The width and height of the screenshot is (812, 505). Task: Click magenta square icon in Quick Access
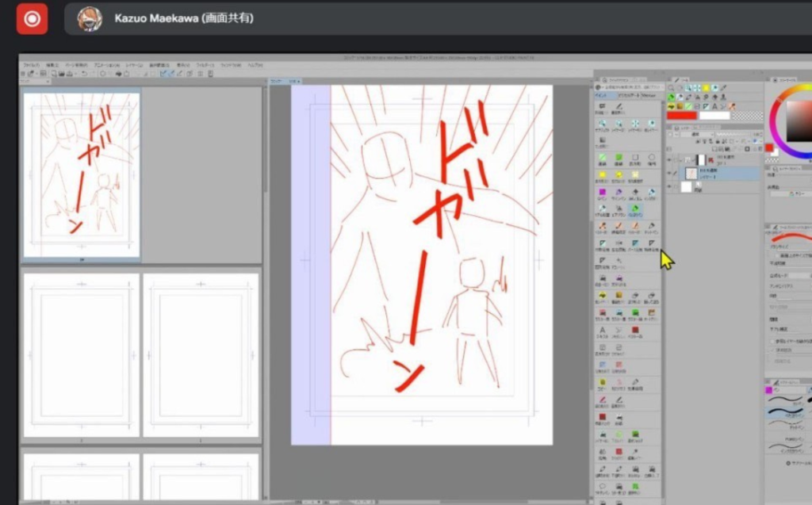tap(603, 192)
